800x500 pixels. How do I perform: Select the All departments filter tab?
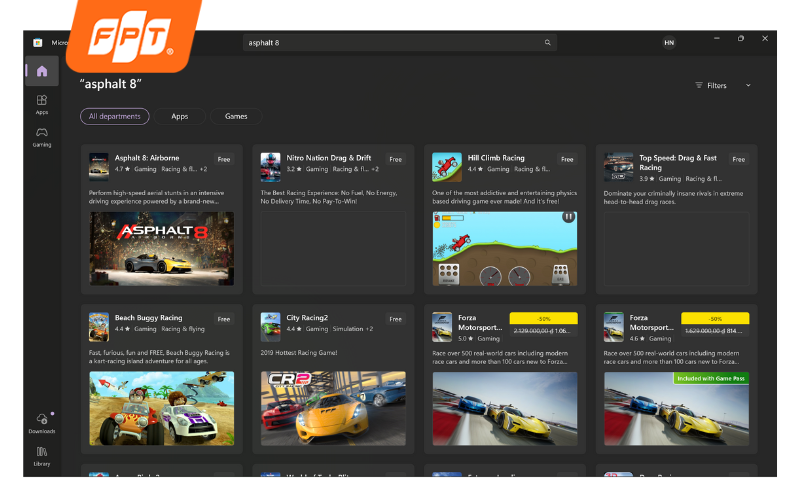115,116
